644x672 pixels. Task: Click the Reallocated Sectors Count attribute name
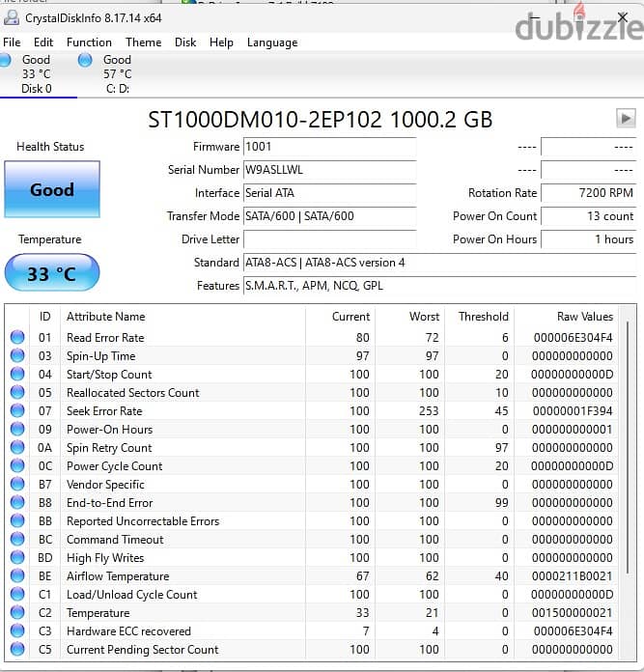click(133, 393)
